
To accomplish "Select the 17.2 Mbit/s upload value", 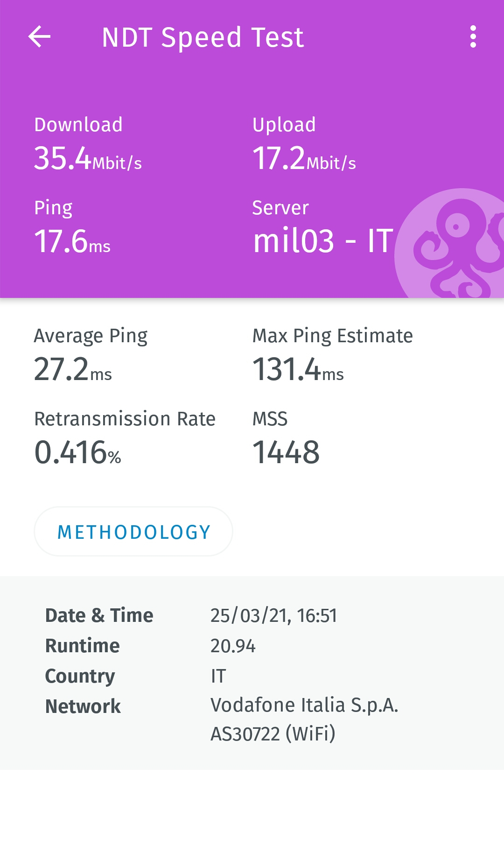I will (304, 158).
